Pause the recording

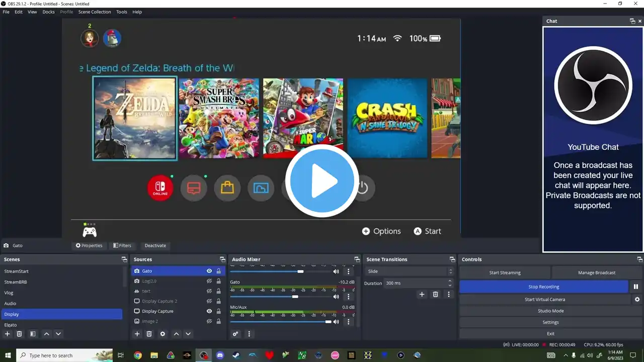click(x=636, y=287)
